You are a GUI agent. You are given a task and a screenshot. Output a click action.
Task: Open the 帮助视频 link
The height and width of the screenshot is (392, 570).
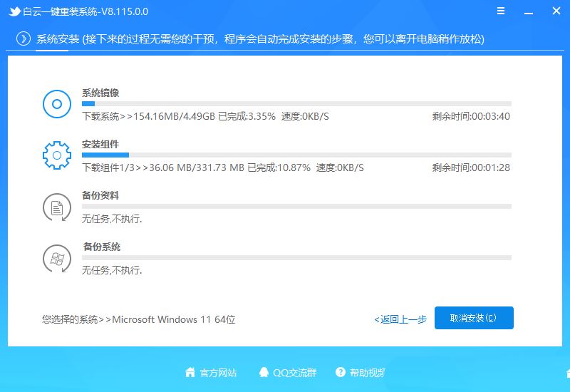pyautogui.click(x=368, y=373)
